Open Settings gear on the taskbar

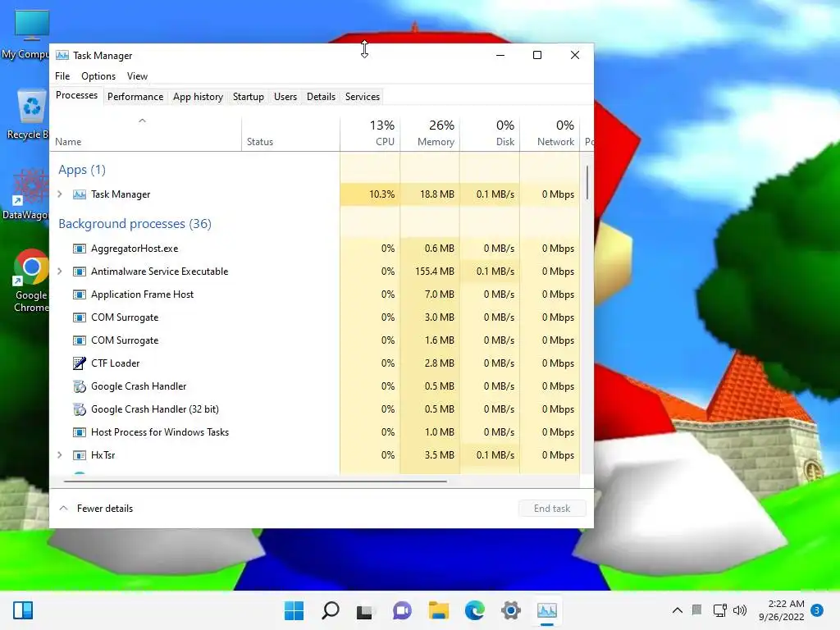(x=510, y=610)
